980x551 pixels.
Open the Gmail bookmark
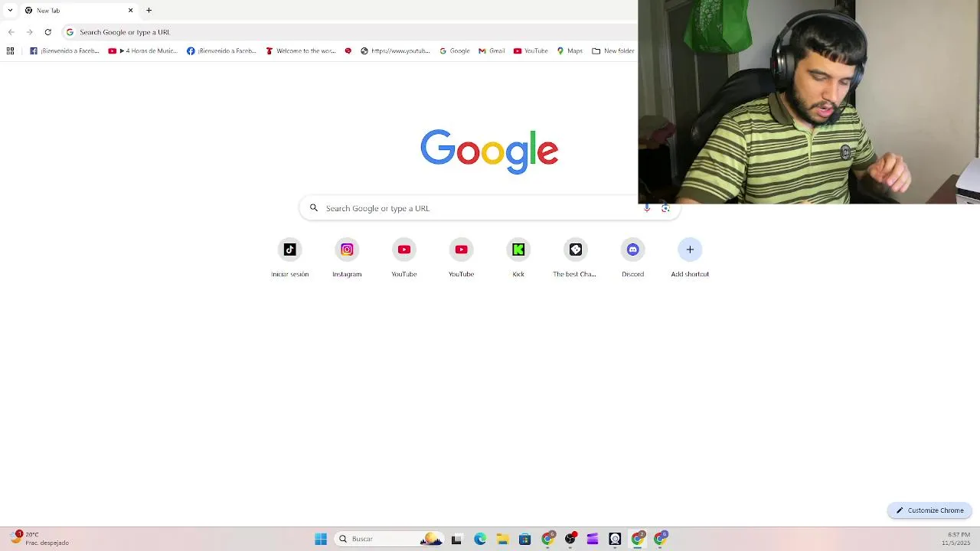(492, 51)
